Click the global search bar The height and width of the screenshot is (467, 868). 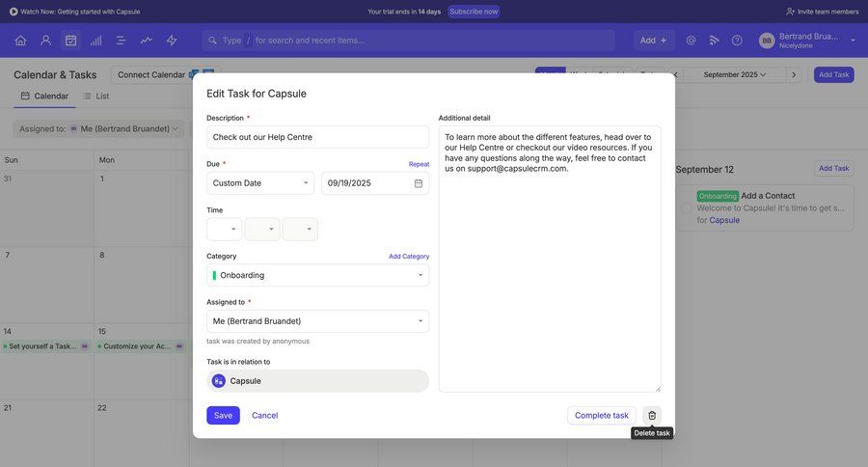pos(408,41)
